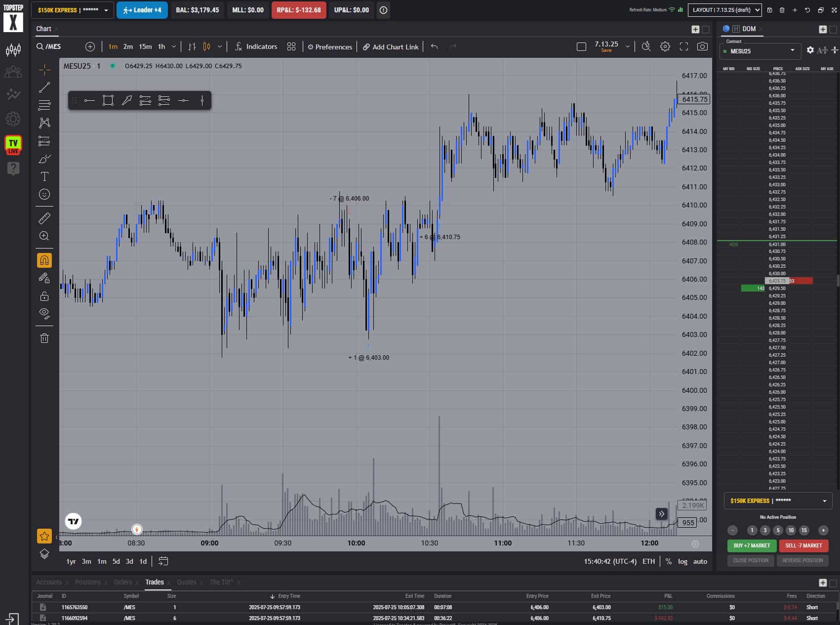Select the trend line drawing tool
Image resolution: width=840 pixels, height=625 pixels.
(x=44, y=87)
